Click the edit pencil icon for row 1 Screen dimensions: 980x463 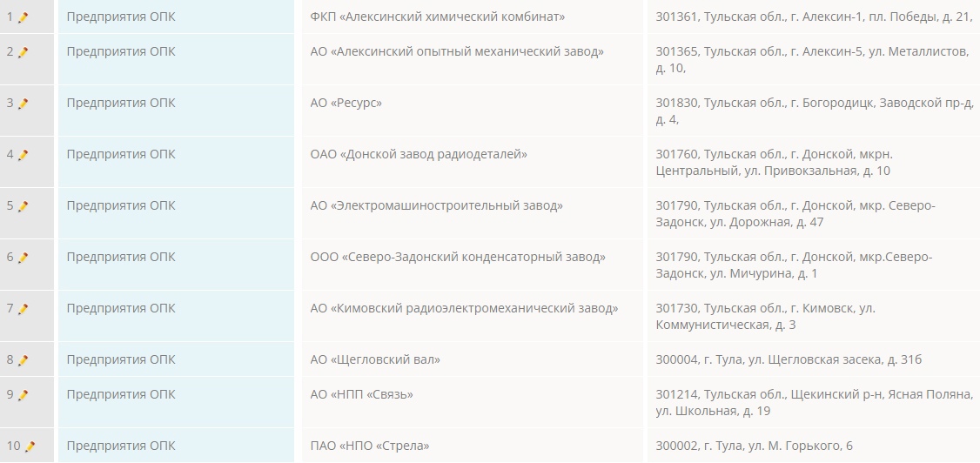tap(23, 17)
